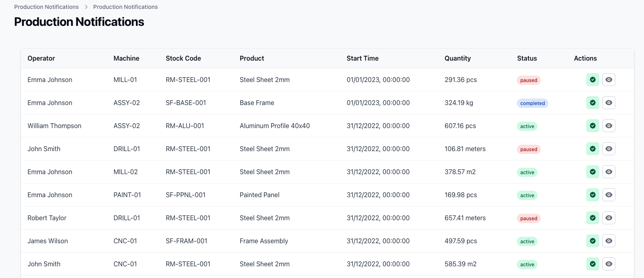Screen dimensions: 644x278
Task: Click green check icon for 106.81 meters row
Action: 592,149
